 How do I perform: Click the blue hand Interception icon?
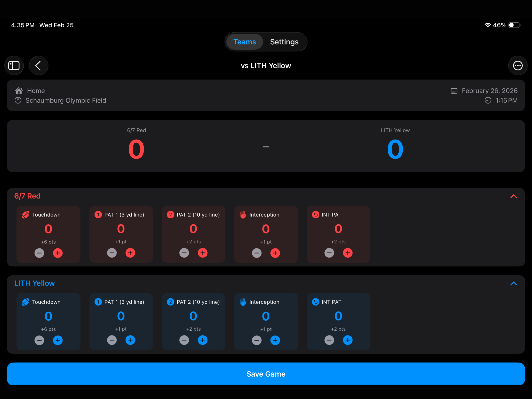click(243, 302)
